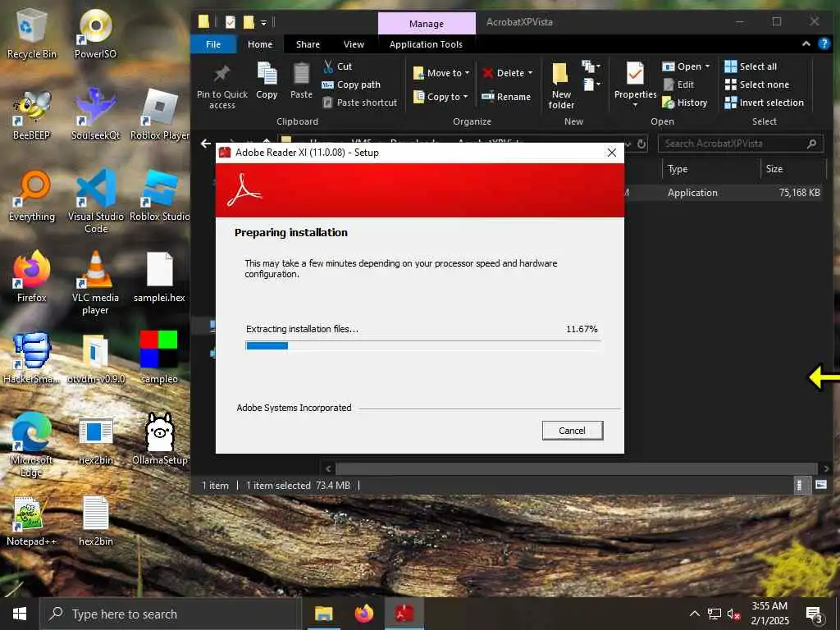
Task: Select the otvdm-v0.9.0 archive icon
Action: pos(96,358)
